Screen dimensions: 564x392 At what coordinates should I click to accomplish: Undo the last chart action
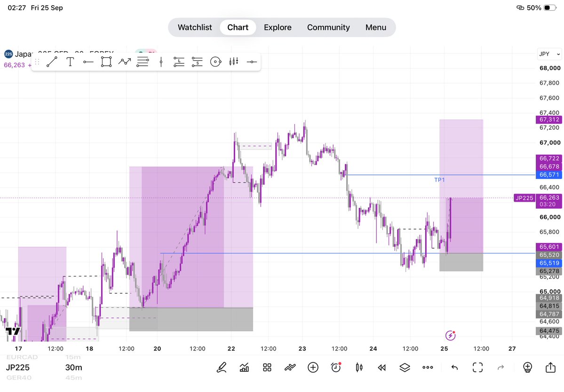pyautogui.click(x=455, y=367)
